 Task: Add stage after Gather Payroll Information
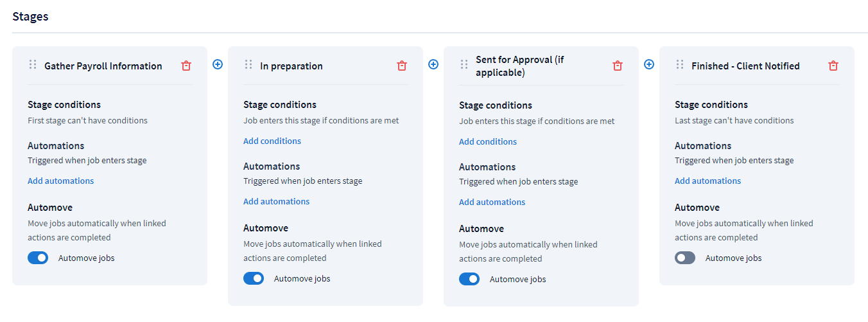[x=218, y=64]
